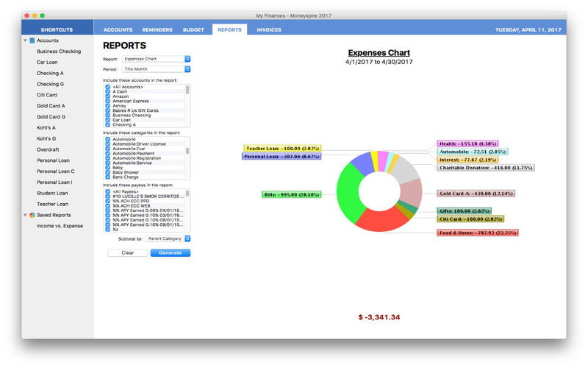The width and height of the screenshot is (588, 368).
Task: Click the Food & Home: -787.92 label
Action: [478, 233]
